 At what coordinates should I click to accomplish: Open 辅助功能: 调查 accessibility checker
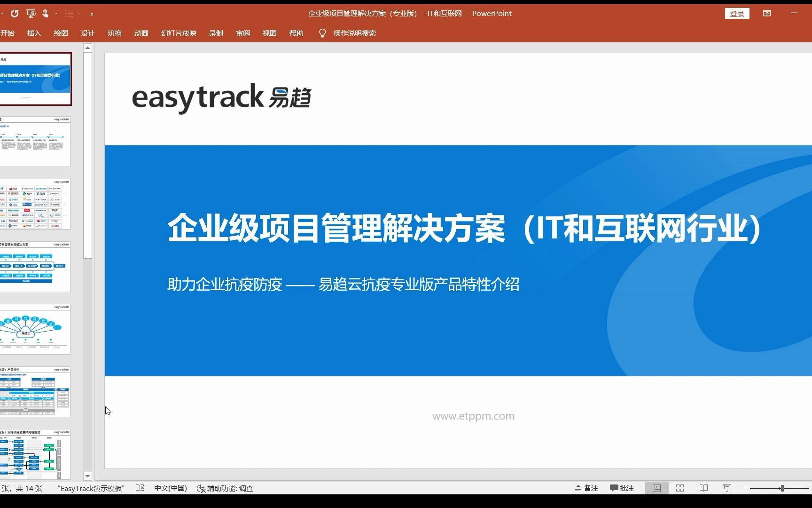(x=225, y=488)
